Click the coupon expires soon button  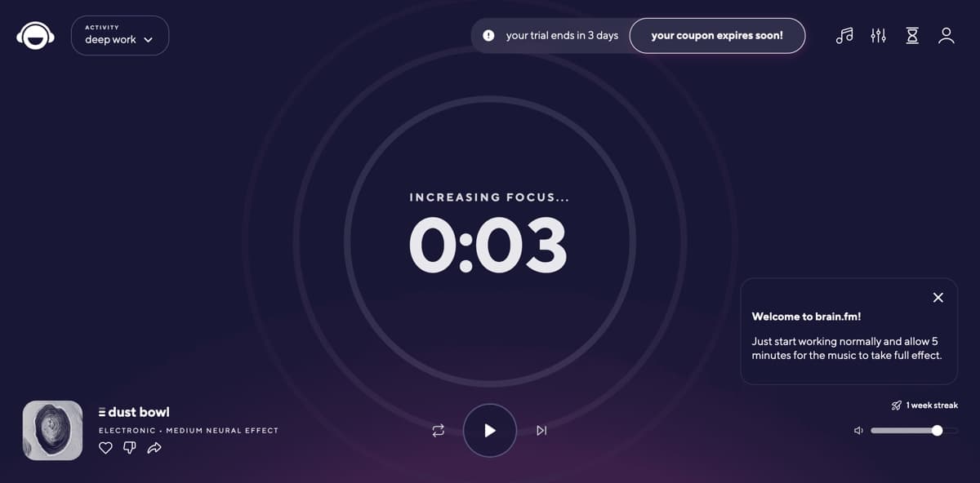717,36
